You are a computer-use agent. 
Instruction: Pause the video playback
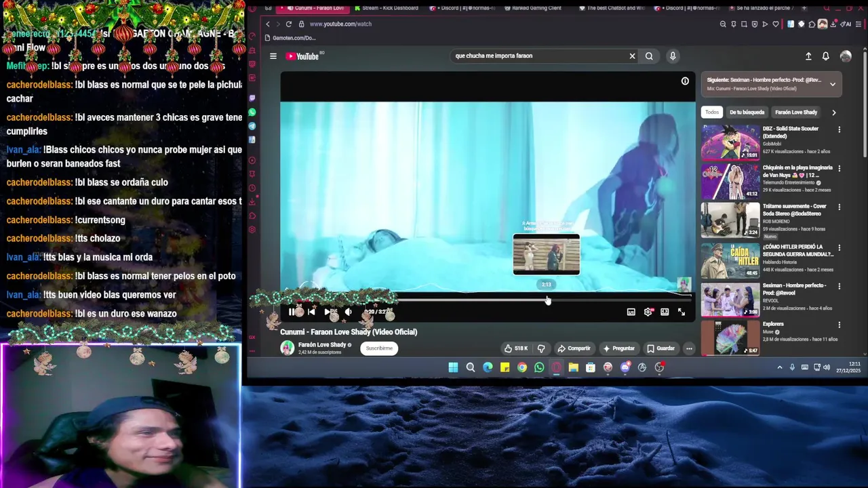(x=292, y=312)
